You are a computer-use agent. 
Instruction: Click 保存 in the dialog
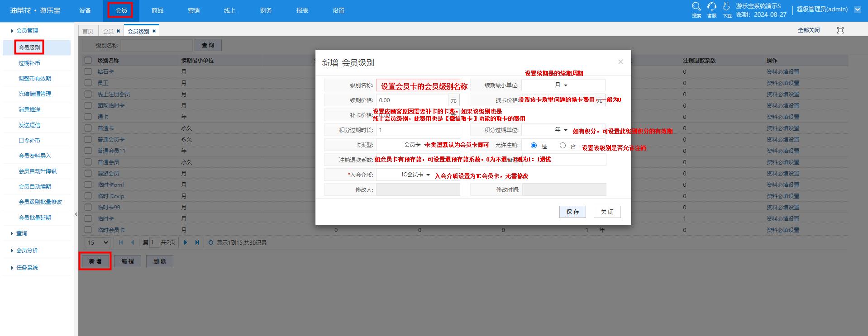[x=572, y=212]
